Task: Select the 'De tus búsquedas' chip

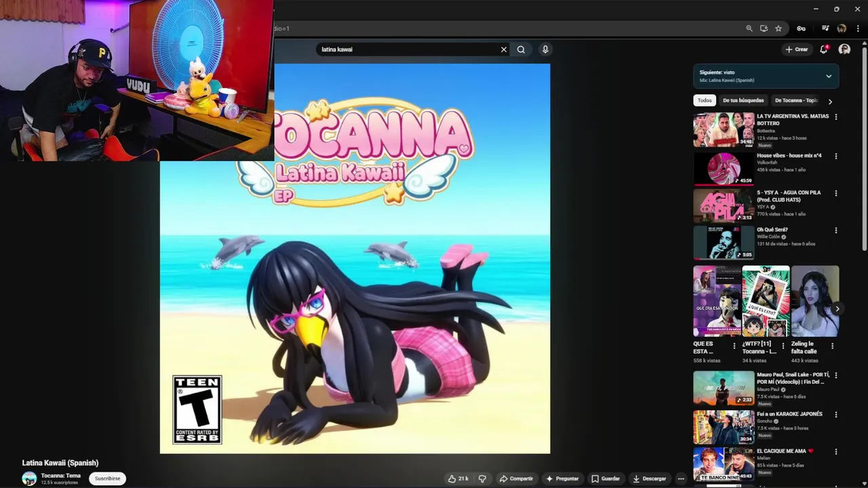Action: coord(743,100)
